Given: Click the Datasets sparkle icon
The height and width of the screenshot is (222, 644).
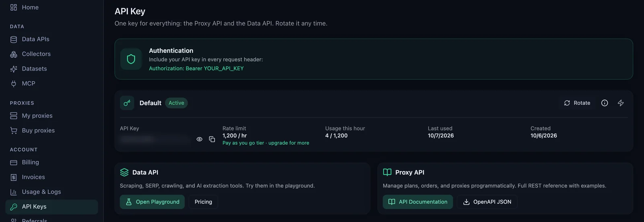Looking at the screenshot, I should (14, 69).
